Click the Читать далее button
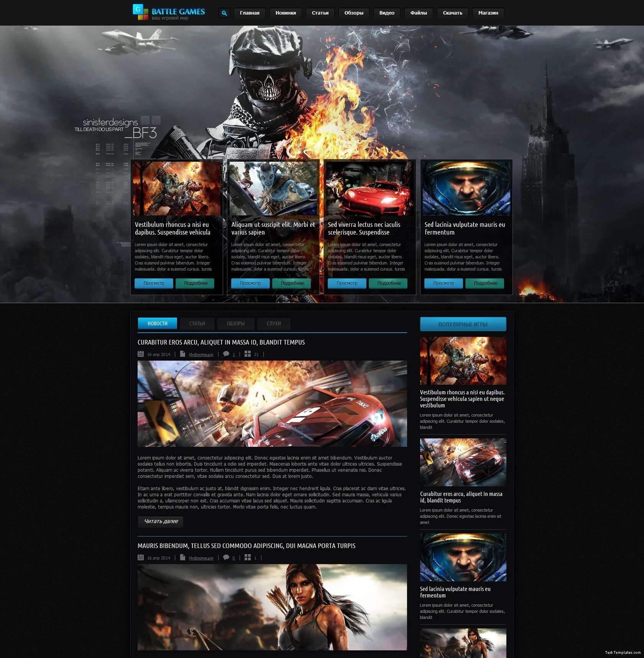 tap(161, 521)
